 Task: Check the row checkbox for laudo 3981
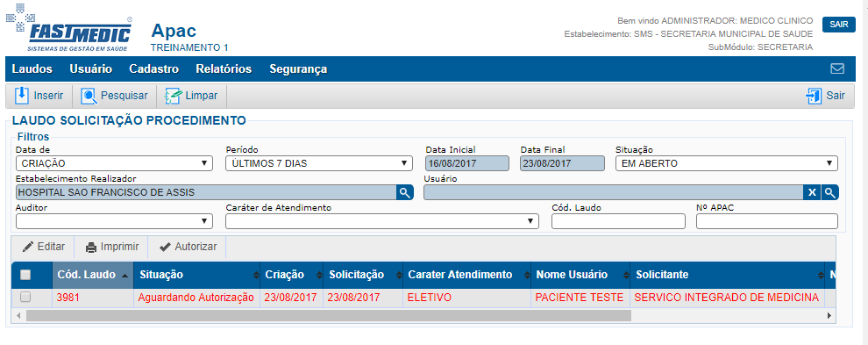[25, 298]
